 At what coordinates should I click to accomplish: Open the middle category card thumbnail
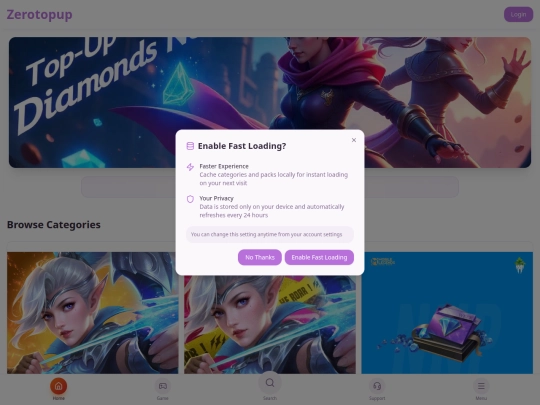[x=270, y=324]
